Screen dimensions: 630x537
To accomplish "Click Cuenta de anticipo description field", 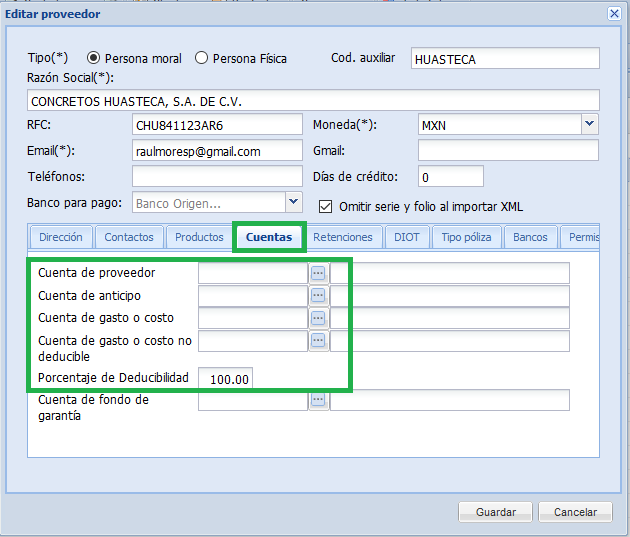I will point(450,296).
